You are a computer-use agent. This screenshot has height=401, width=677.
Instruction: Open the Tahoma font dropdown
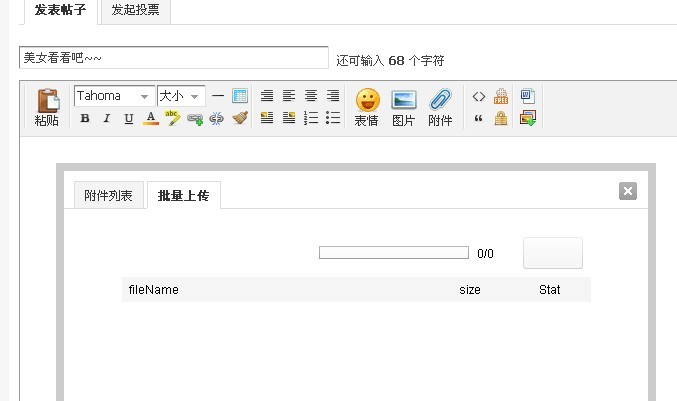coord(114,96)
